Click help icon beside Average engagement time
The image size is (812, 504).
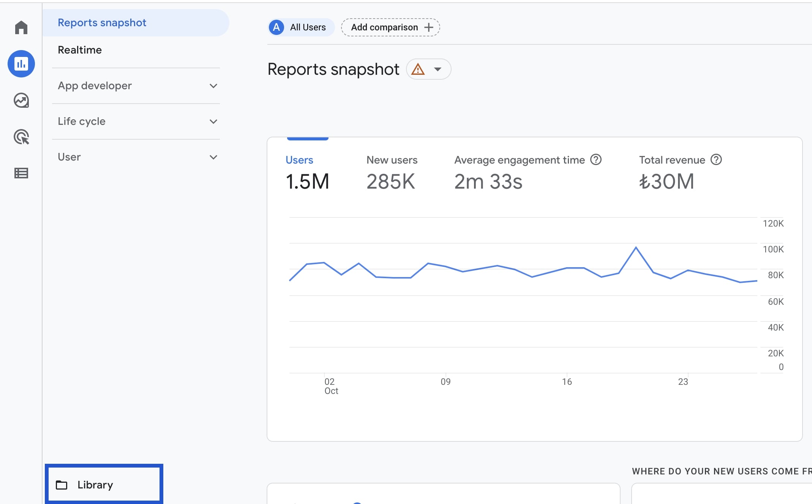[x=596, y=160]
